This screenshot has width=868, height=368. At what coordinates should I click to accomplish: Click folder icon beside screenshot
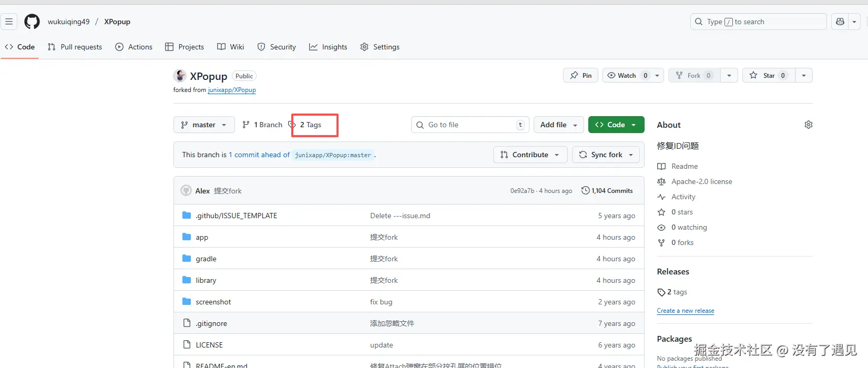(187, 302)
